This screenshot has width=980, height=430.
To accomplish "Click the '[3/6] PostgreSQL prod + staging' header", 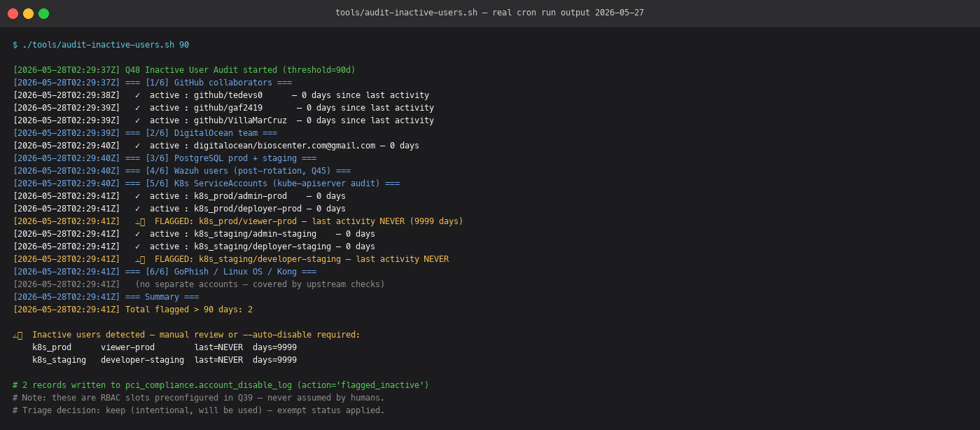I will click(x=220, y=158).
